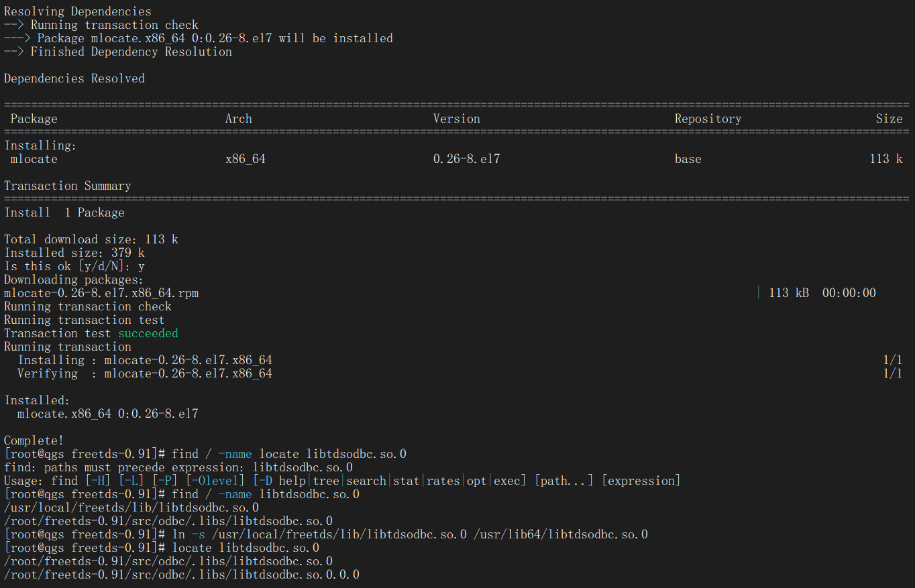Click the "Install 1 Package" line
Screen dimensions: 915x588
coord(64,213)
